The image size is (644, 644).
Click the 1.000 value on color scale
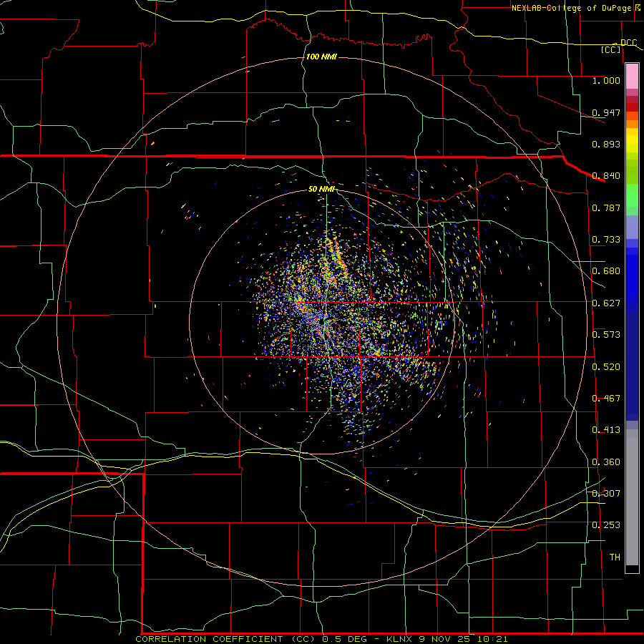point(606,80)
